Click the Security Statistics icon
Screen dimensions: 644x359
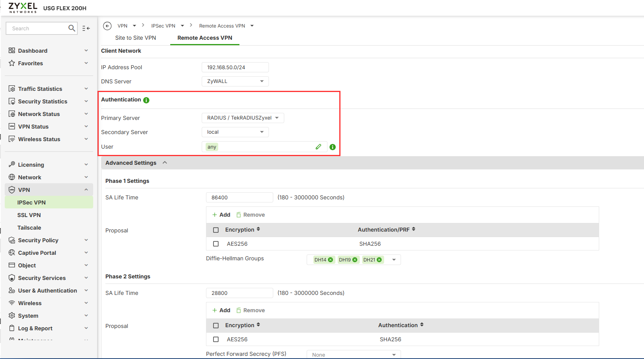click(x=12, y=101)
